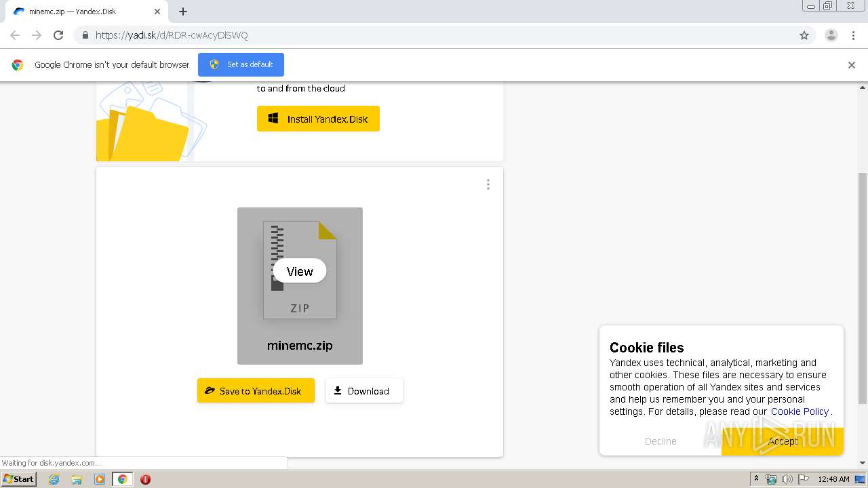This screenshot has height=488, width=868.
Task: Select the minemc.zip — Yandex.Disk tab
Action: click(x=87, y=12)
